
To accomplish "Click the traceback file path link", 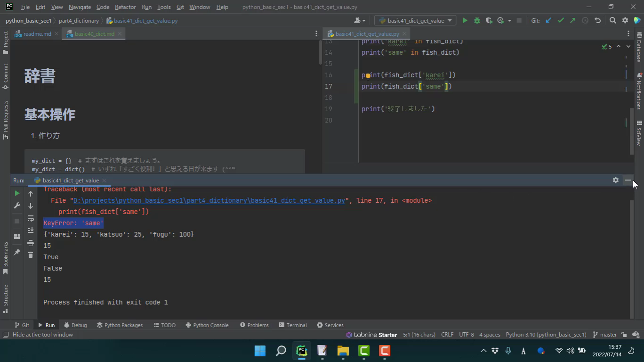I will [x=209, y=200].
